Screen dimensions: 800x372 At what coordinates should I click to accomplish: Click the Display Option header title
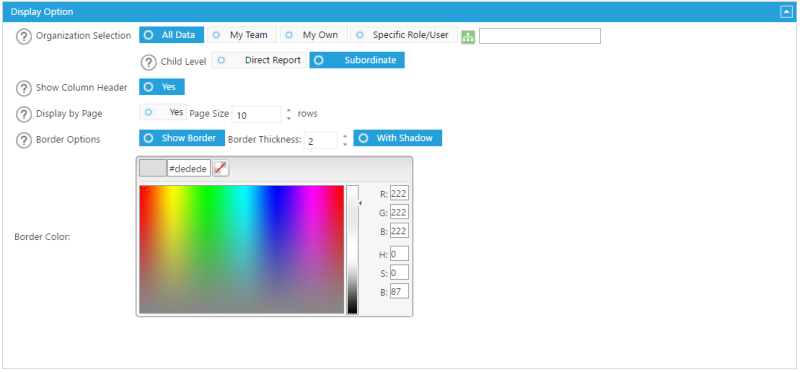[42, 11]
